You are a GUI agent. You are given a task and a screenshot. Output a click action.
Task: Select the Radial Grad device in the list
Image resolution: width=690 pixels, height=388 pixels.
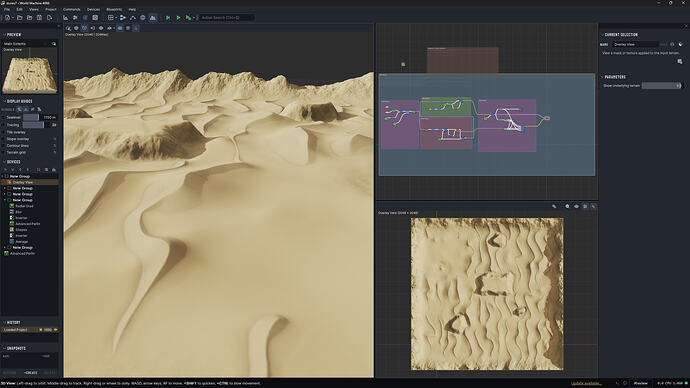pyautogui.click(x=24, y=206)
